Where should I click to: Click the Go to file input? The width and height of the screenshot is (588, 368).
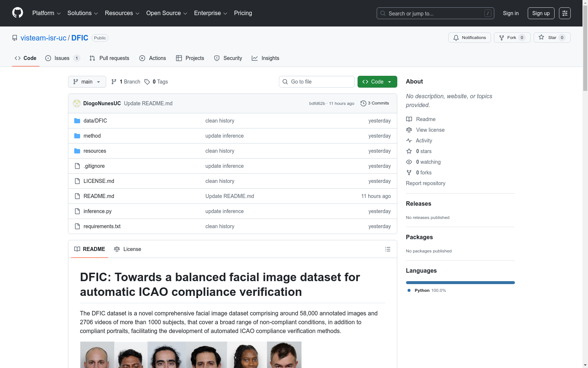pos(317,82)
